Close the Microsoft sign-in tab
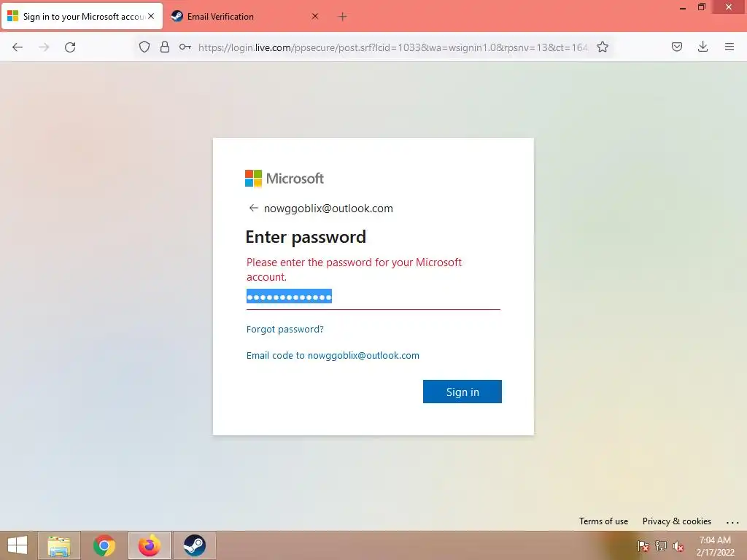Image resolution: width=747 pixels, height=560 pixels. pyautogui.click(x=151, y=16)
